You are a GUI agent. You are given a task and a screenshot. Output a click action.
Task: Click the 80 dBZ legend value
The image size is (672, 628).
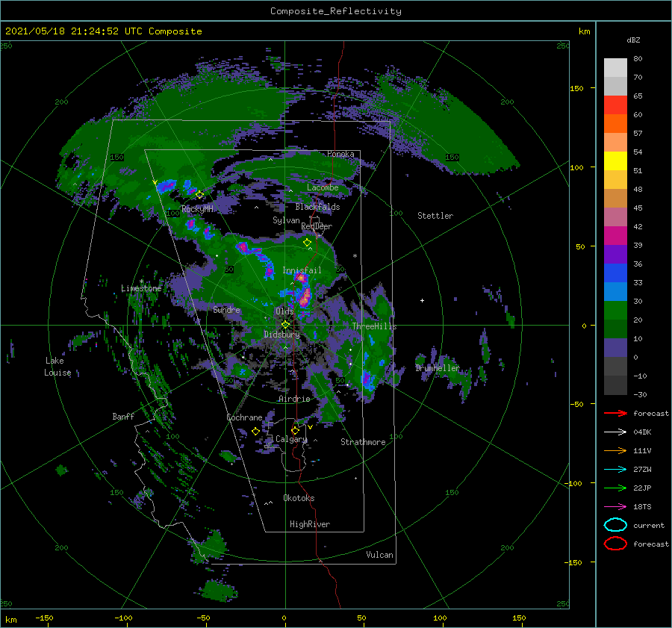click(x=638, y=59)
